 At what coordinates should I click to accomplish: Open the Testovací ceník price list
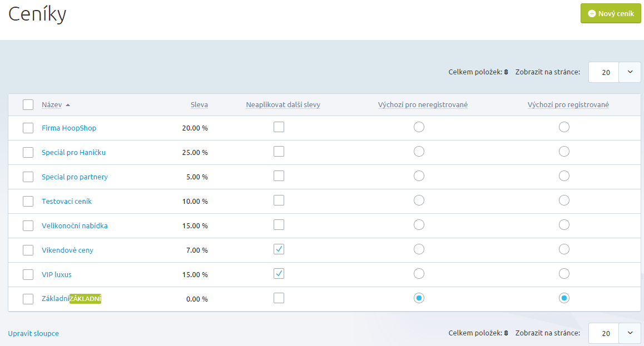pos(67,201)
